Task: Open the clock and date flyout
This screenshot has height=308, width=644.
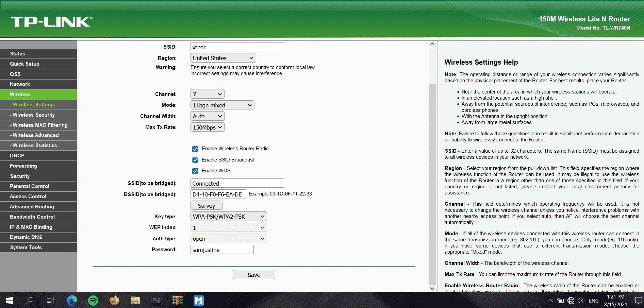Action: point(615,301)
